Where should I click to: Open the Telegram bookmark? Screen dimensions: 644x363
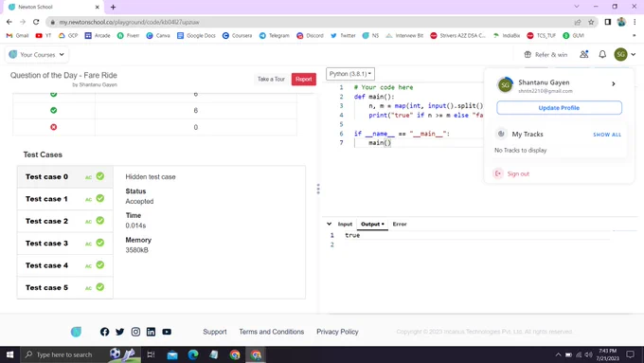pyautogui.click(x=275, y=36)
